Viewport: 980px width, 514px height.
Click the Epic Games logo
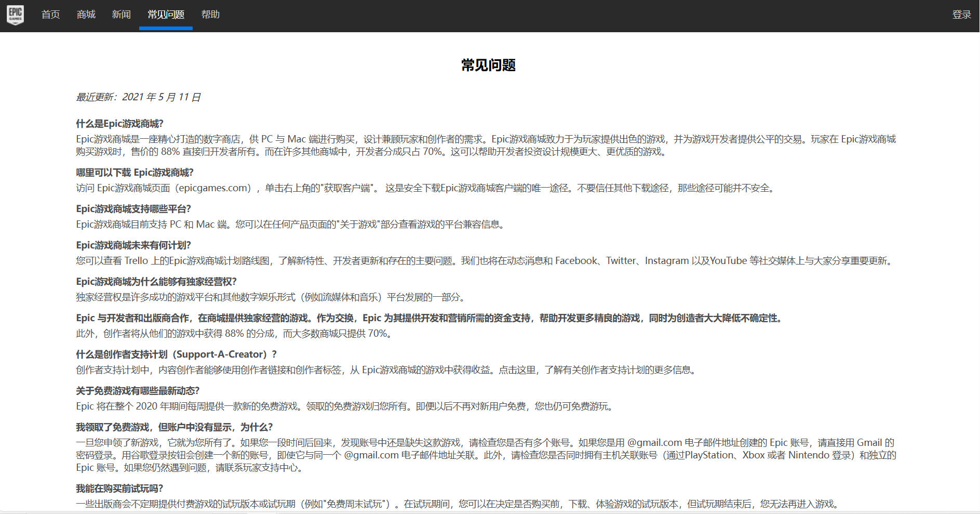pyautogui.click(x=15, y=14)
